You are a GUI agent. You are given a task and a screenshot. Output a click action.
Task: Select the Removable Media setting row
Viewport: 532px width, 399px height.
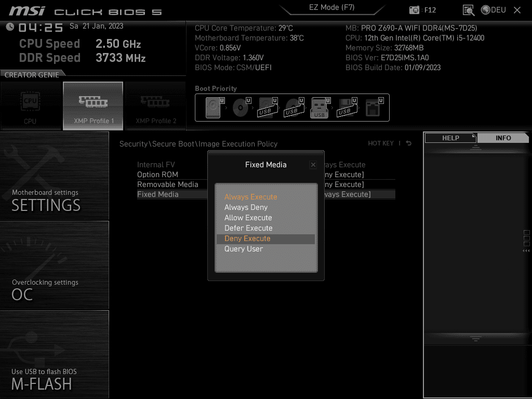coord(266,184)
